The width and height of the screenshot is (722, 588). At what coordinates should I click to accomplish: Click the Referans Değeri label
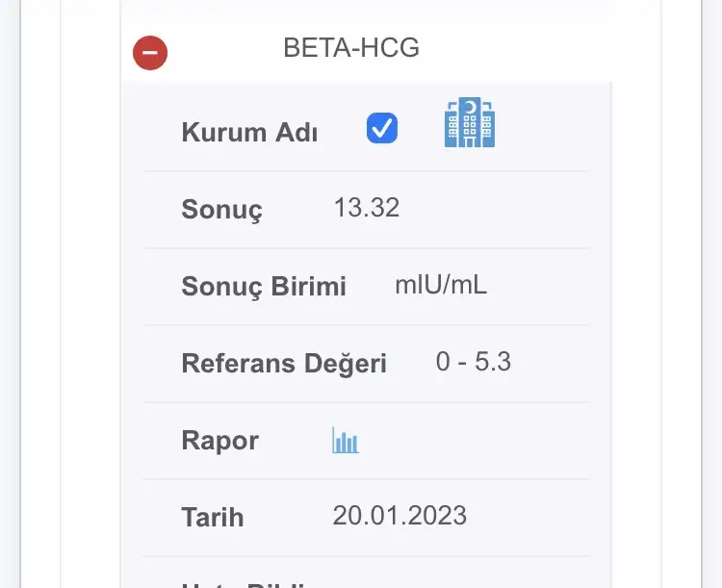[284, 364]
